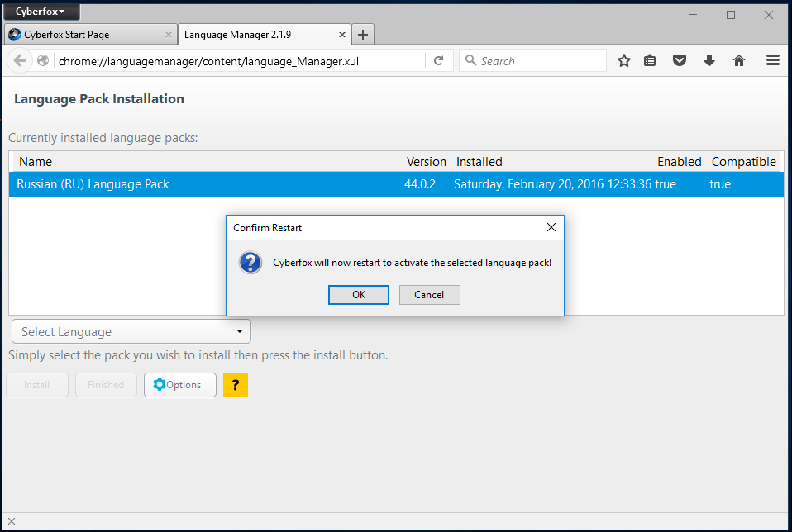Show bookmarks list icon
Screen dimensions: 792x532
650,61
